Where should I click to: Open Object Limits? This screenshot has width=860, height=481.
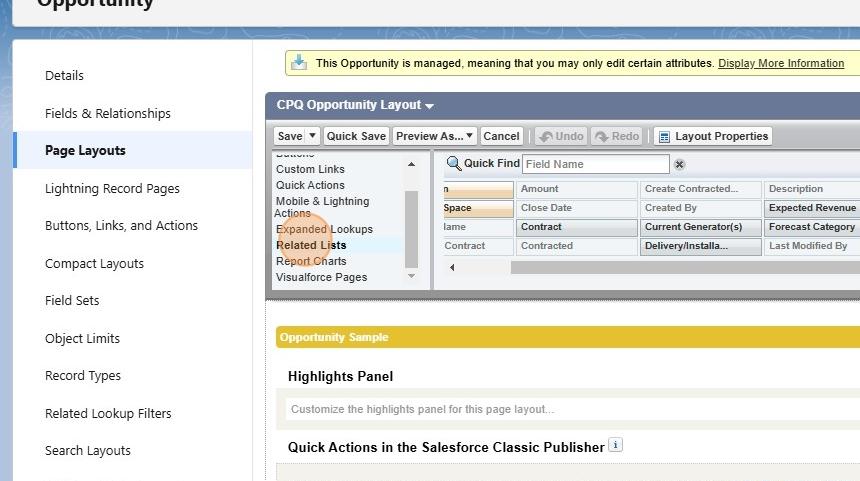pos(82,338)
